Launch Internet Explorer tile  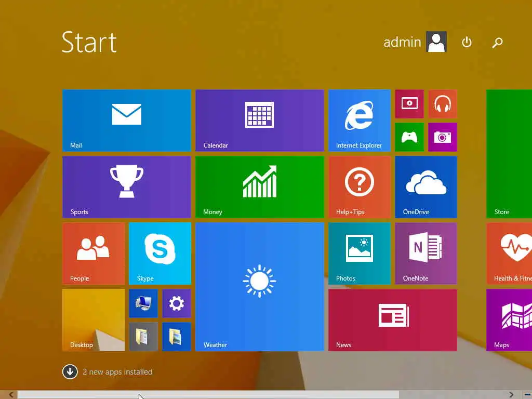point(360,121)
